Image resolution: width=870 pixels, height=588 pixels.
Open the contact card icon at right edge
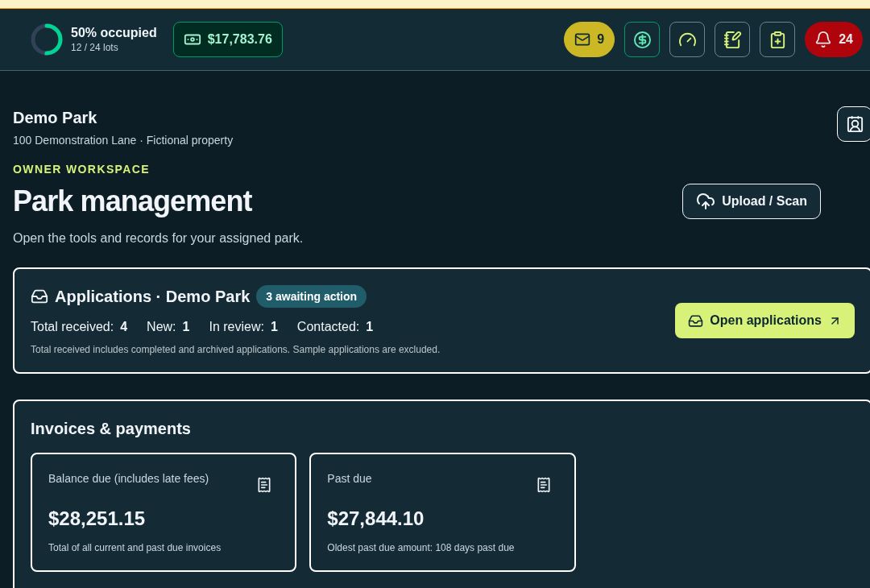point(855,124)
